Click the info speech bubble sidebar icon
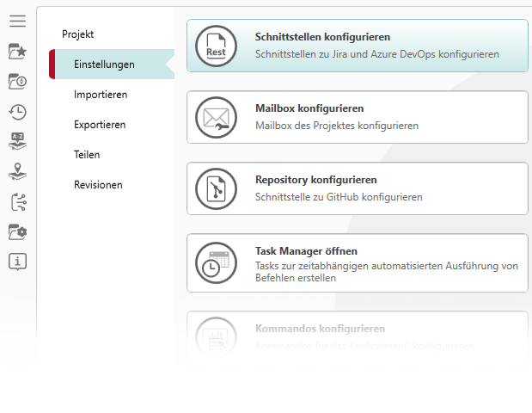 click(18, 262)
